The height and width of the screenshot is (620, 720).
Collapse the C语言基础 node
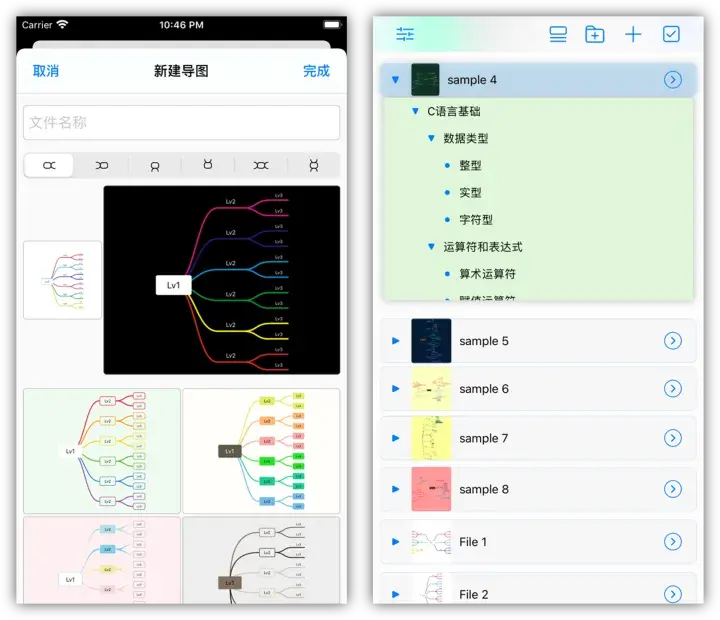coord(415,111)
